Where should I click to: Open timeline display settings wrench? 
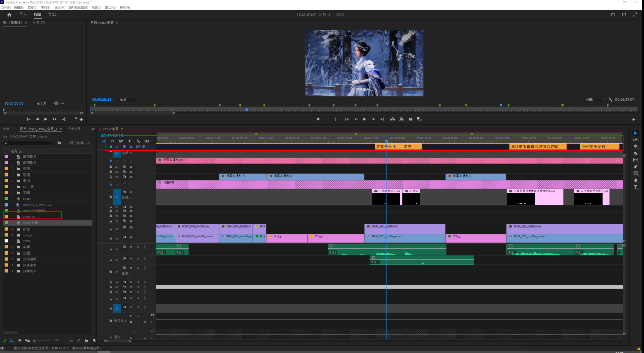tap(138, 141)
